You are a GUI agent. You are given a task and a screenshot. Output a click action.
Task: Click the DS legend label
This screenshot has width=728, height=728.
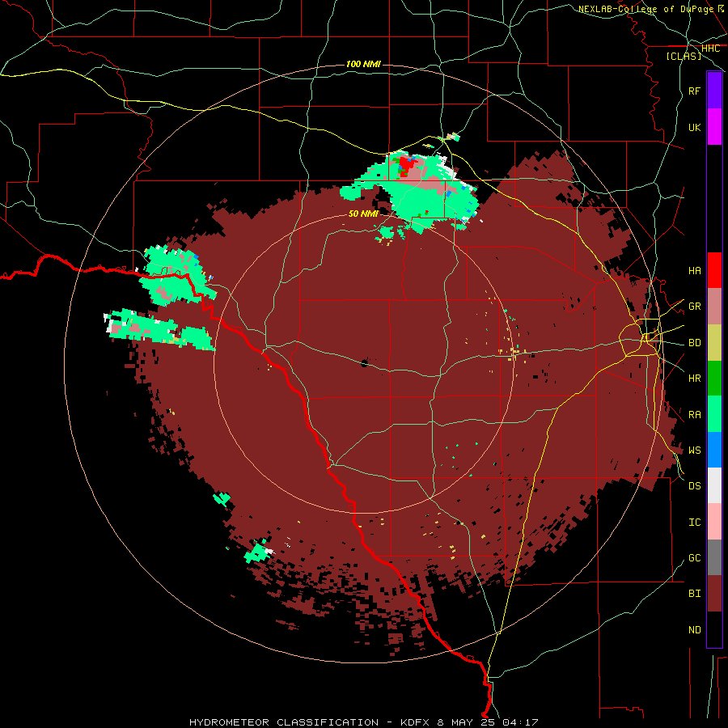point(694,486)
